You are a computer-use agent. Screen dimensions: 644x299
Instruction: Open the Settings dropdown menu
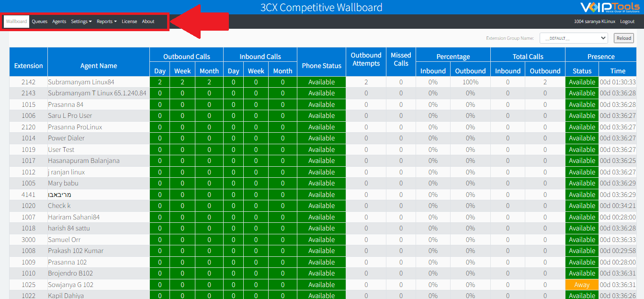tap(81, 21)
